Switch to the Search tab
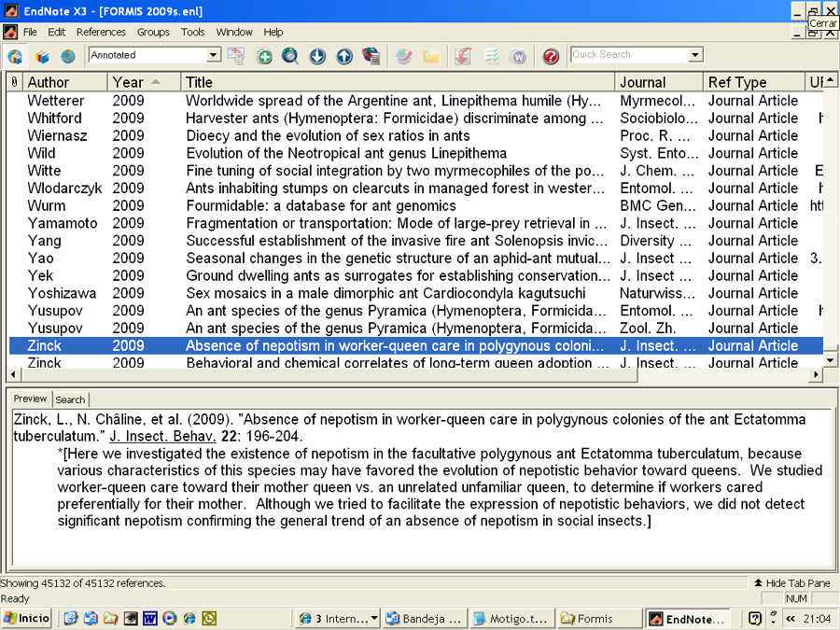The image size is (840, 630). [70, 399]
